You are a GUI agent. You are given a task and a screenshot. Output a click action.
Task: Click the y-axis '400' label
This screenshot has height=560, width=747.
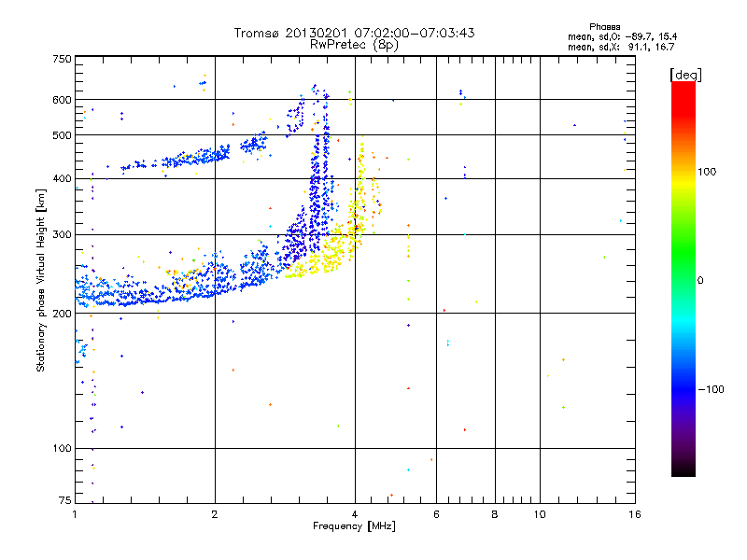tap(62, 178)
